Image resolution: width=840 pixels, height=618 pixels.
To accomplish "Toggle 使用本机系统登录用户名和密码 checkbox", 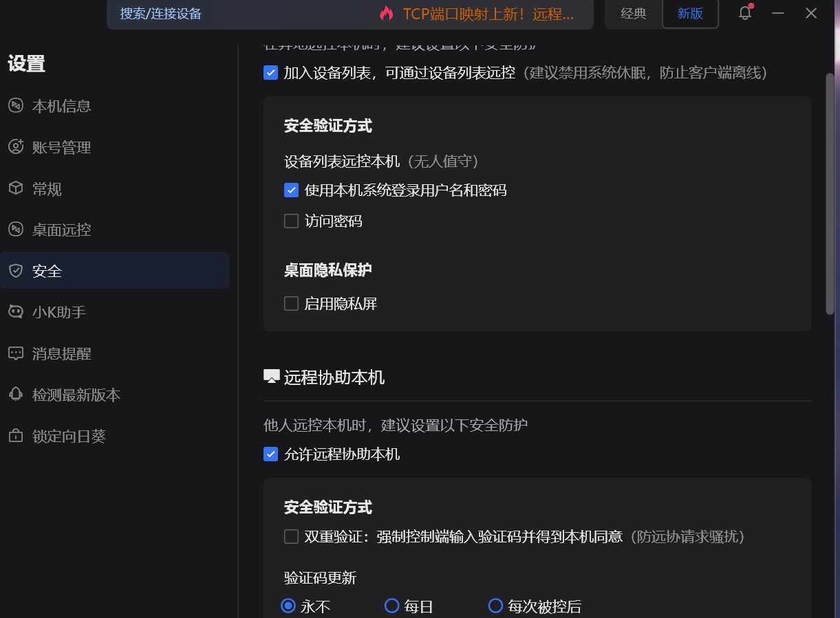I will click(x=291, y=190).
